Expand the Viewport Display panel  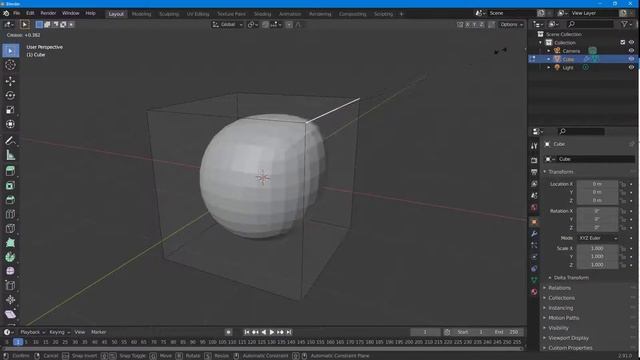pos(568,338)
